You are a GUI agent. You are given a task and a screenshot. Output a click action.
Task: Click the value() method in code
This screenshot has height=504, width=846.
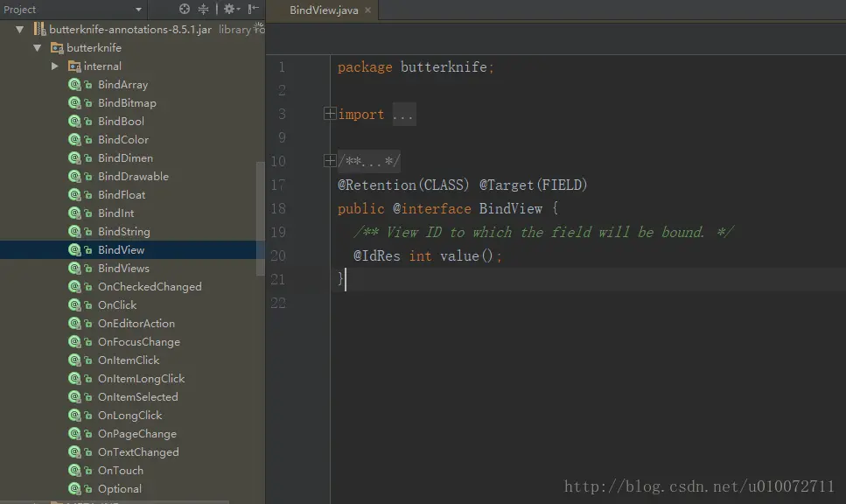tap(466, 255)
